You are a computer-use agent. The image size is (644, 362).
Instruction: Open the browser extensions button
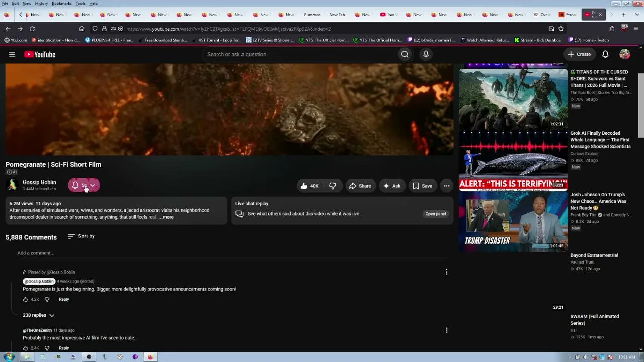click(x=612, y=29)
